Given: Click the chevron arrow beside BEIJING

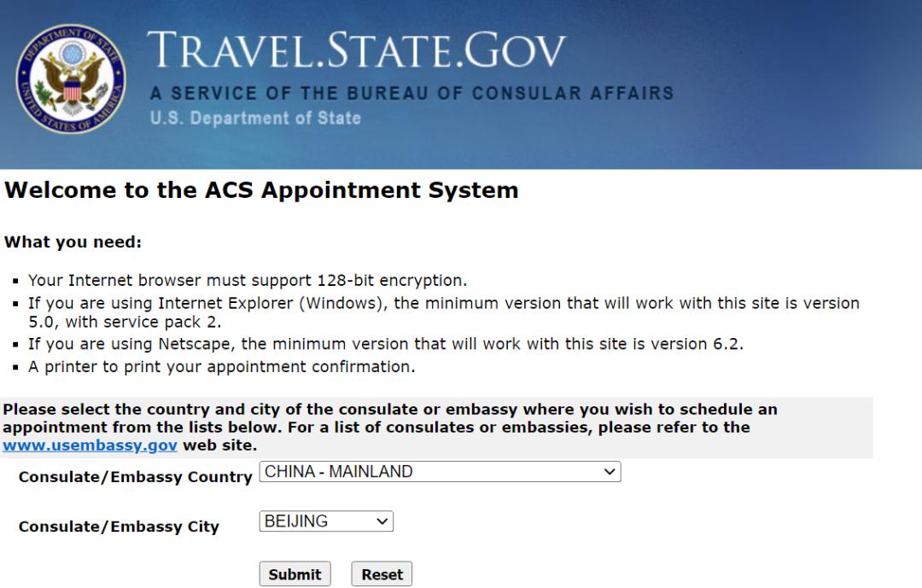Looking at the screenshot, I should coord(382,521).
